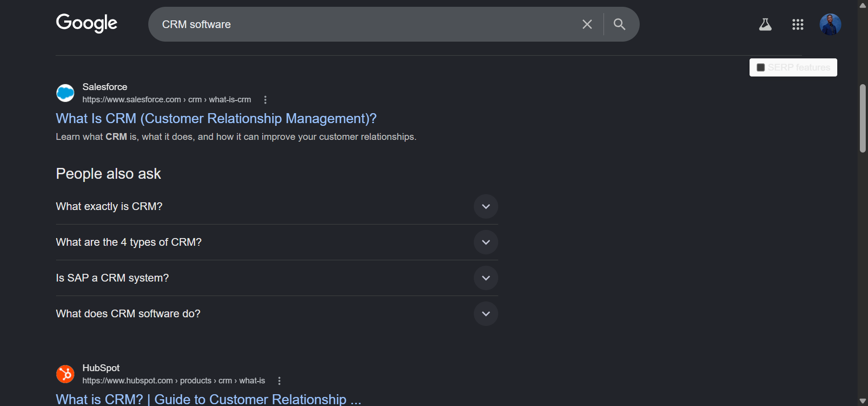Click the scrollbar down arrow
868x406 pixels.
coord(863,401)
